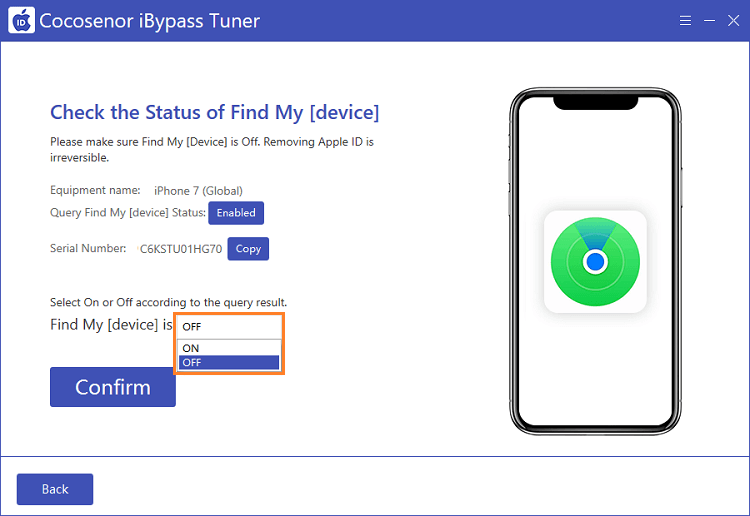Click the iPhone 7 (Global) equipment name

pyautogui.click(x=198, y=191)
